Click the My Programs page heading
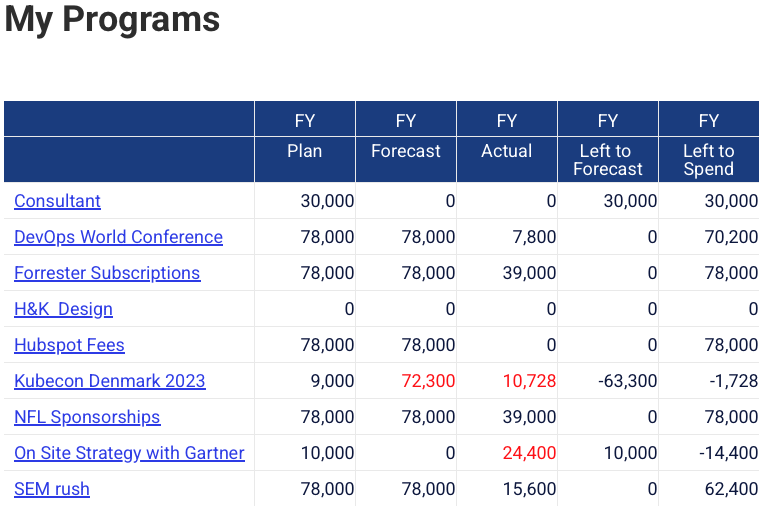 (112, 20)
